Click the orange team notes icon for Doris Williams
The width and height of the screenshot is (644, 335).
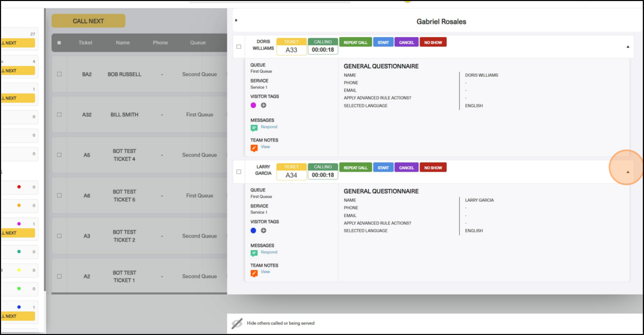point(254,148)
